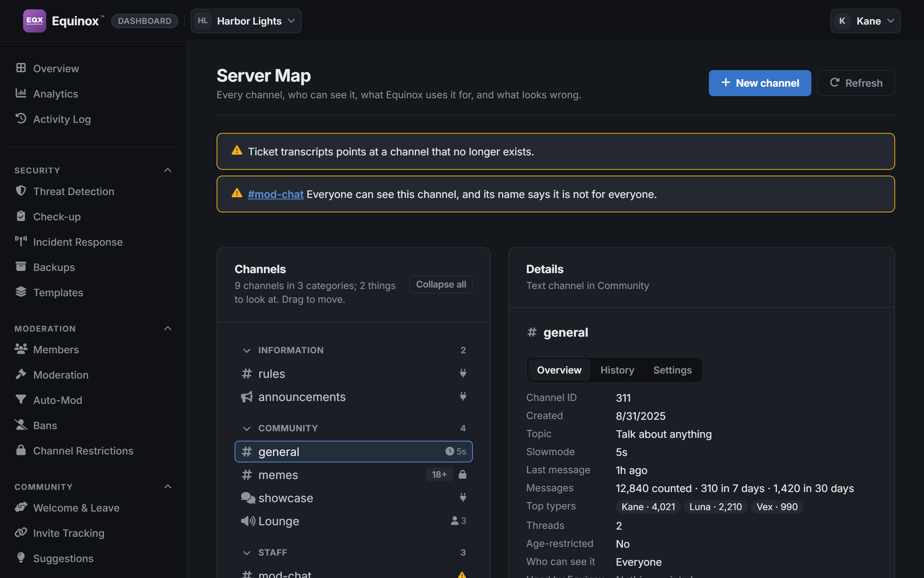The width and height of the screenshot is (924, 578).
Task: Open Backups archive icon
Action: (21, 267)
